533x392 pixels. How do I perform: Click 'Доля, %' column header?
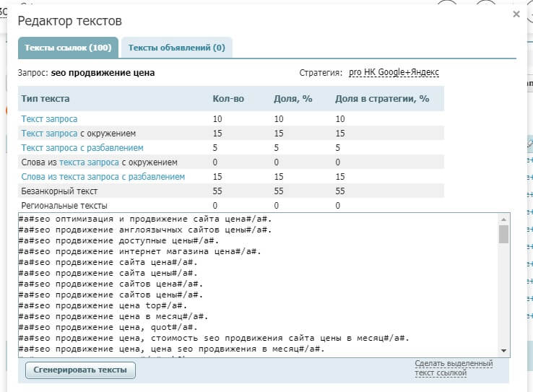293,99
